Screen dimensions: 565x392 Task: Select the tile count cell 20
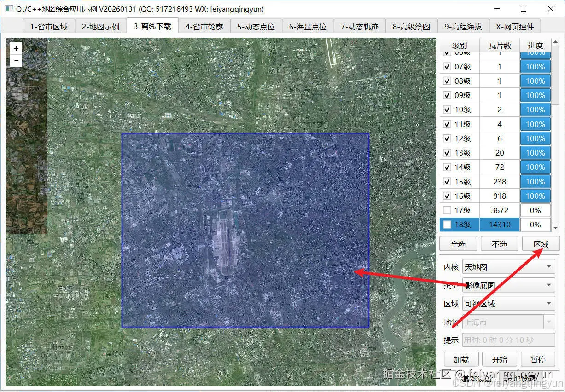coord(500,153)
